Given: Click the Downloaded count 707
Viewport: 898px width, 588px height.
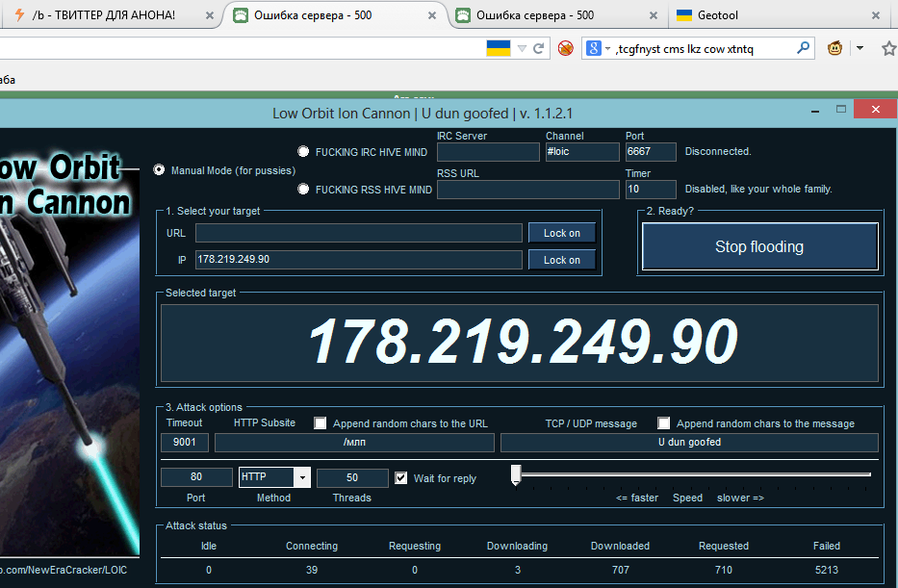Looking at the screenshot, I should click(x=620, y=570).
